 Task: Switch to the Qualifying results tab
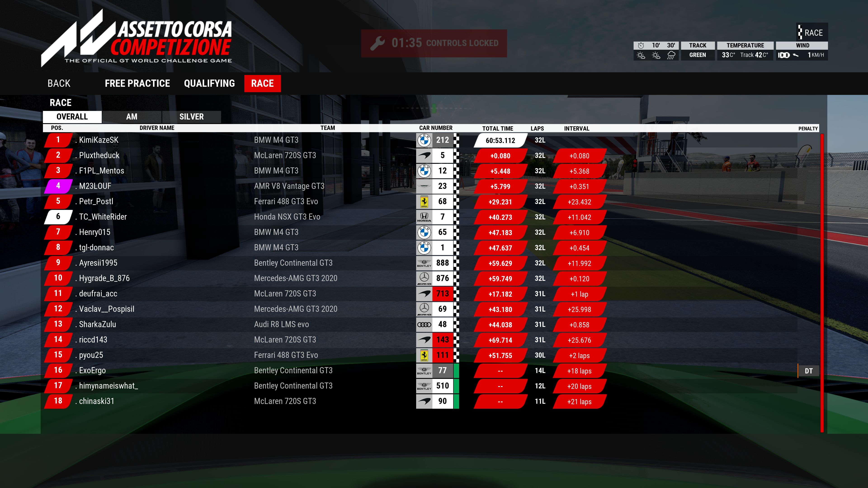209,84
